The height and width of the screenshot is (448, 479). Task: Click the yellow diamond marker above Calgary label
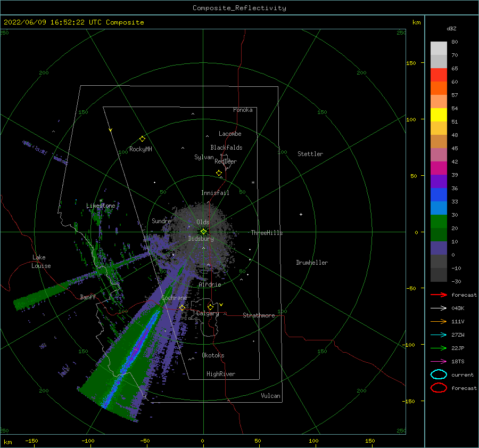click(x=210, y=307)
